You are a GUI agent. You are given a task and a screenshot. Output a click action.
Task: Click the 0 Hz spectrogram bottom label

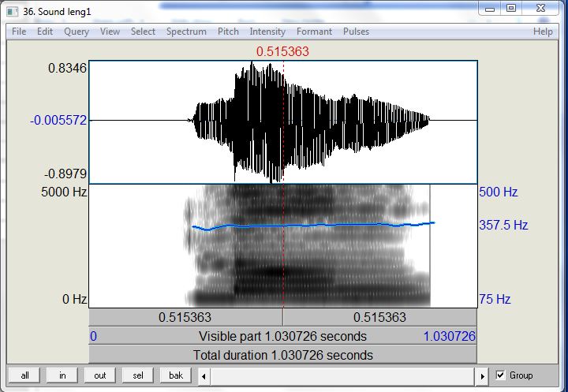pos(75,299)
